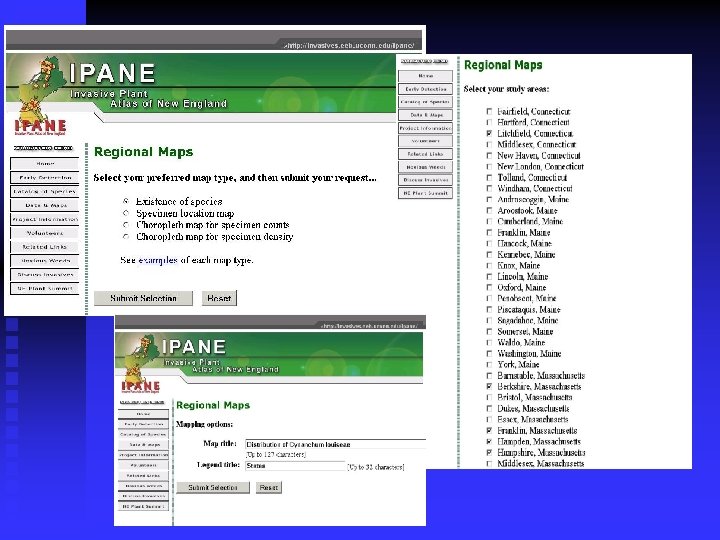Check the Oxford, Maine checkbox

(x=489, y=287)
